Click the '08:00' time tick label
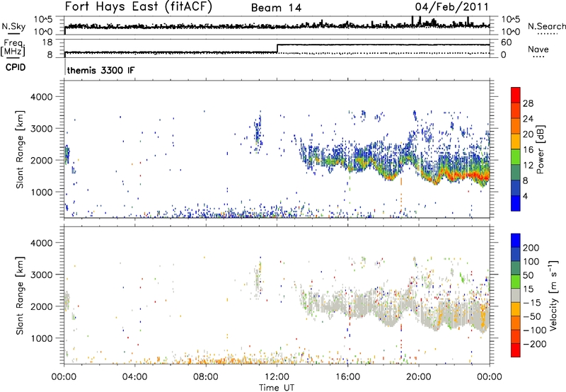 coord(206,377)
